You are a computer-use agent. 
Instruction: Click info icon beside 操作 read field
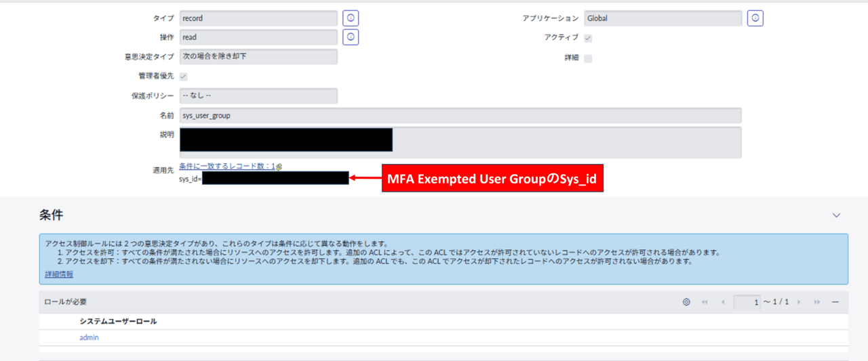(351, 37)
